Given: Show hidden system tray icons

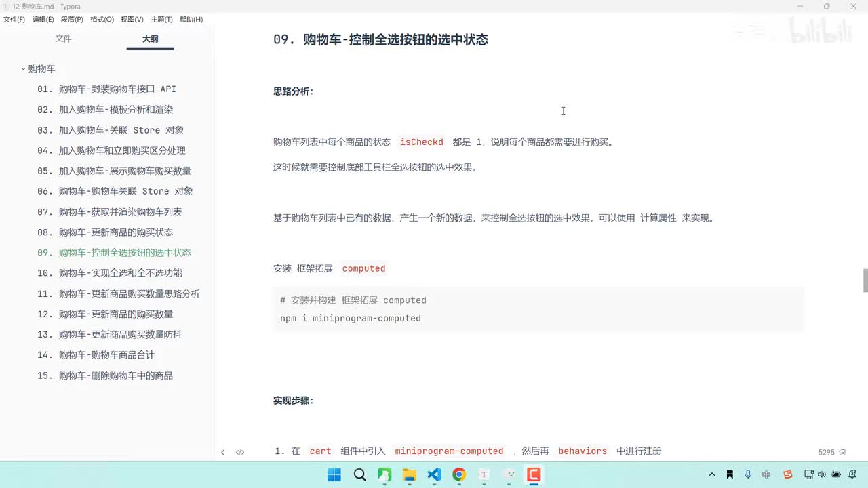Looking at the screenshot, I should point(711,474).
